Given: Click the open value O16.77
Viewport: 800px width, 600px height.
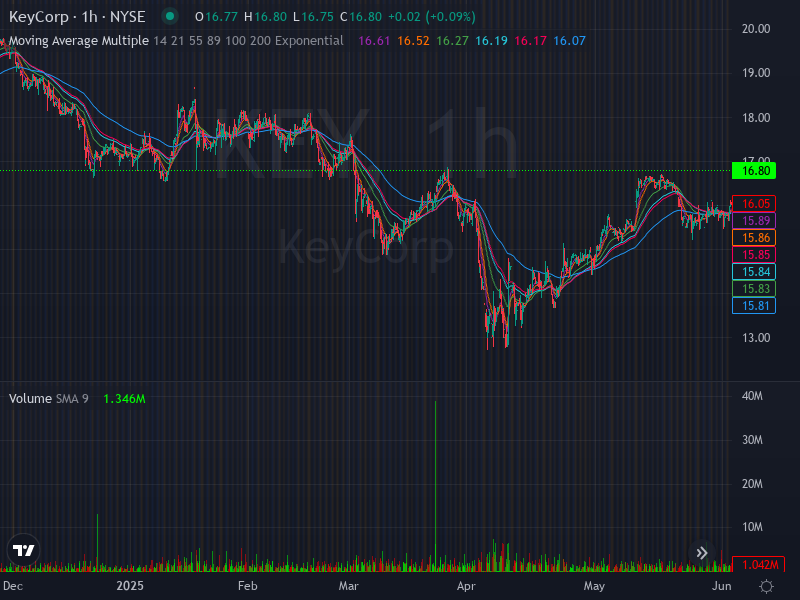Looking at the screenshot, I should tap(216, 17).
